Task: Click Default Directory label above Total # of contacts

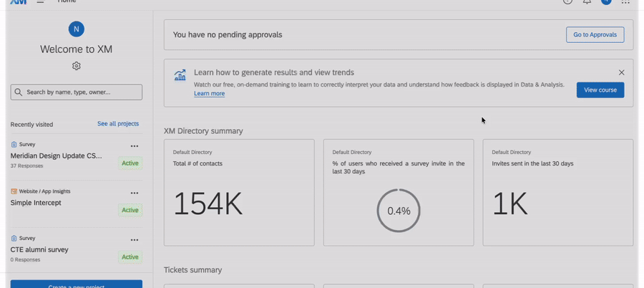Action: [192, 152]
